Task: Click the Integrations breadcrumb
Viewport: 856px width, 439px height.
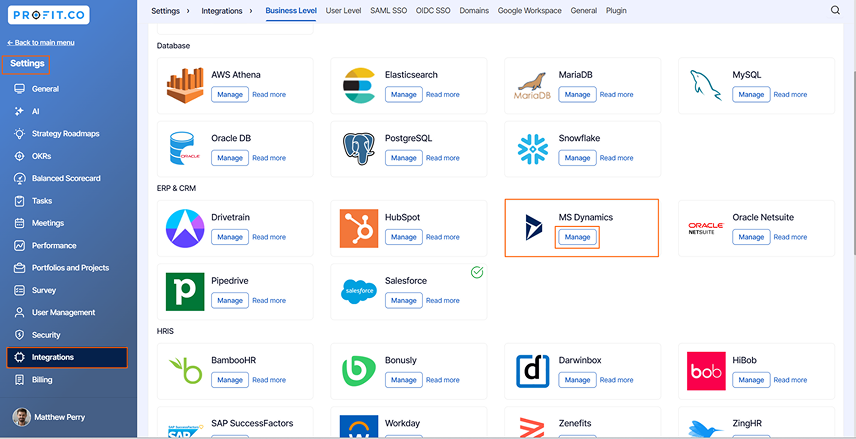Action: click(x=221, y=10)
